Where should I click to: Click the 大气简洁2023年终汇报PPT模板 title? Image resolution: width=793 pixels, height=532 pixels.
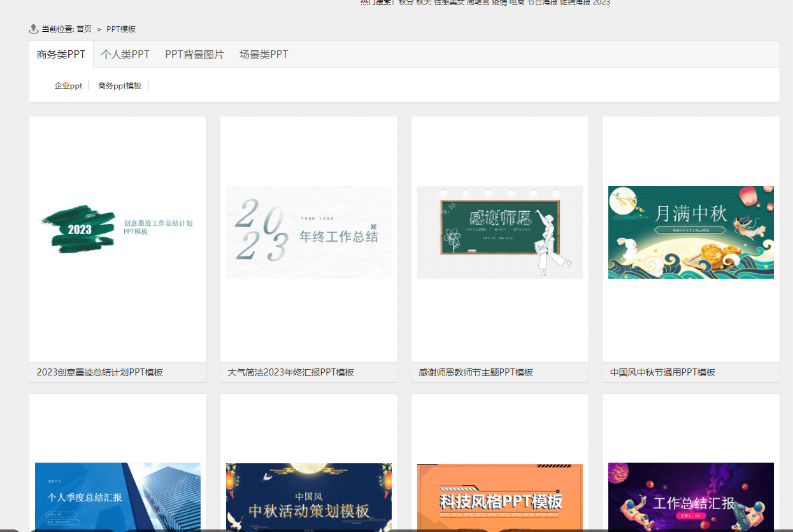(x=291, y=372)
